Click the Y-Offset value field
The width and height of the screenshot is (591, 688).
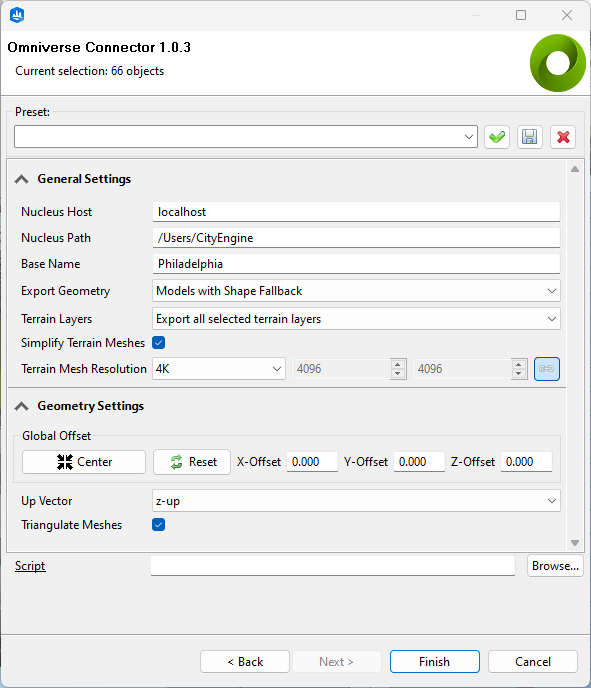[419, 462]
